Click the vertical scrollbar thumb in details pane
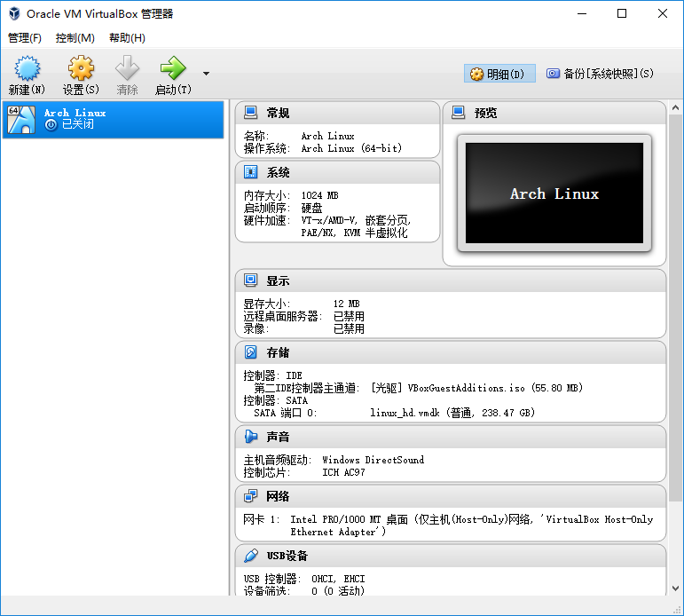Viewport: 684px width, 616px height. [675, 308]
